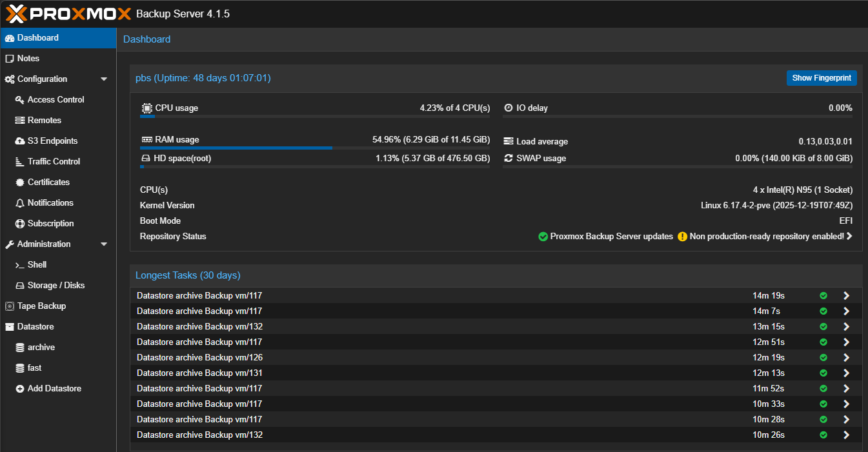Click the fast datastore database icon
The height and width of the screenshot is (452, 868).
point(20,368)
